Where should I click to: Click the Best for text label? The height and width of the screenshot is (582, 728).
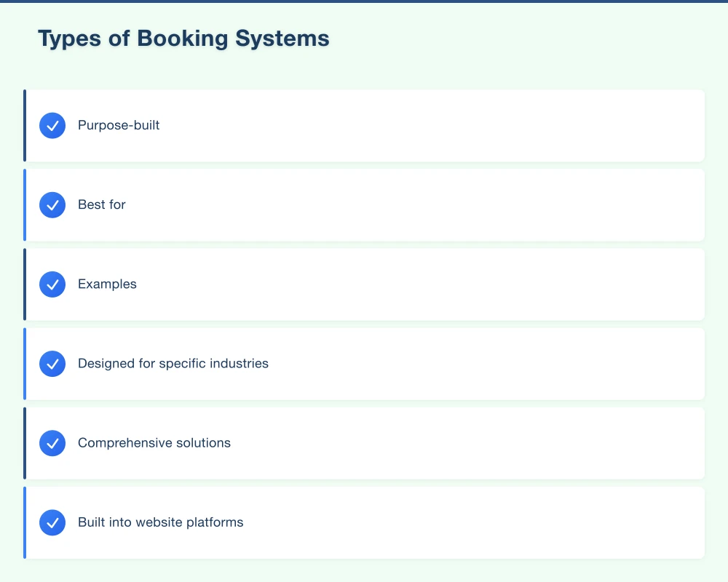click(101, 204)
